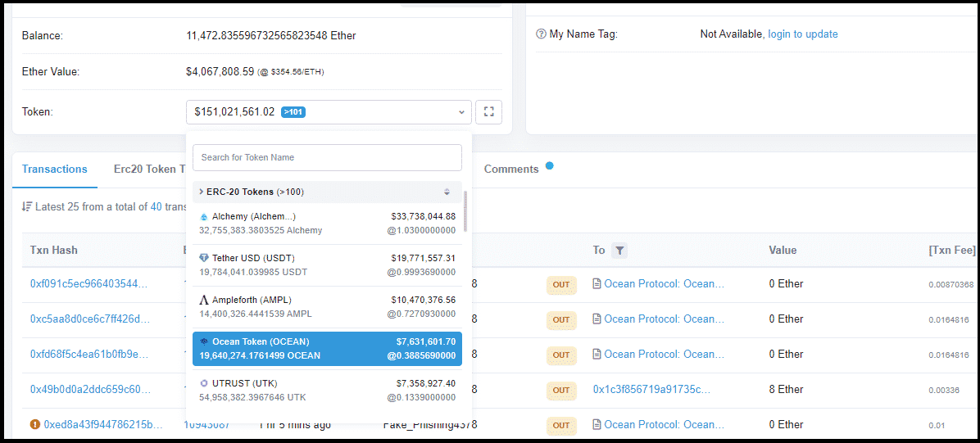
Task: Click the Ocean Token logo icon
Action: tap(203, 341)
